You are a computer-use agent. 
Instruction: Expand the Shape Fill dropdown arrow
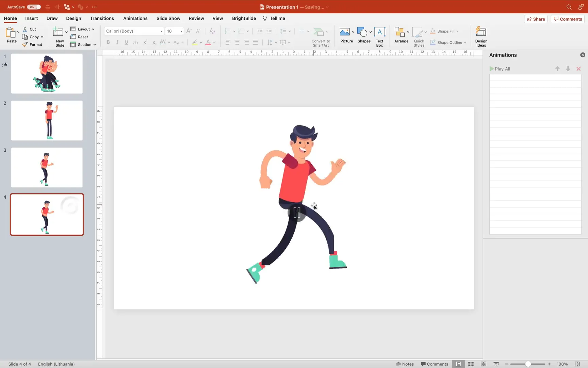(458, 31)
